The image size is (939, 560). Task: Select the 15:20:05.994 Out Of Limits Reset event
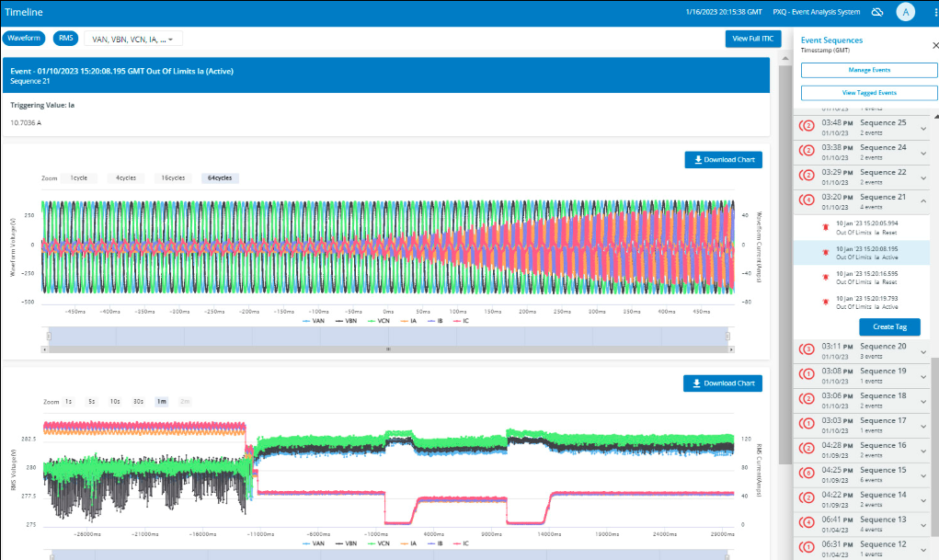861,228
